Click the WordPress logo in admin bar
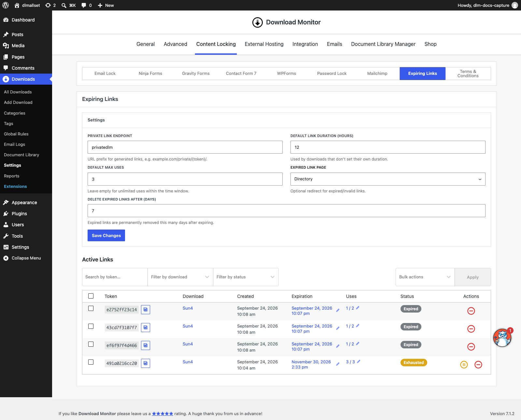521x420 pixels. pos(6,5)
